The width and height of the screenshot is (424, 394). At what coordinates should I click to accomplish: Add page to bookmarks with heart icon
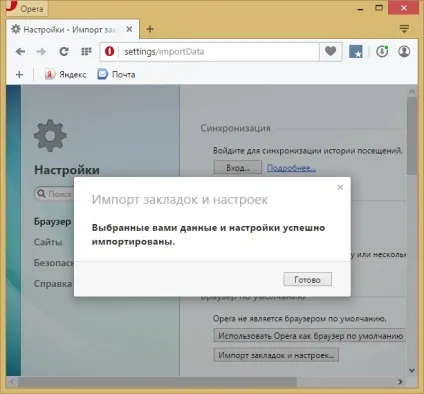330,52
